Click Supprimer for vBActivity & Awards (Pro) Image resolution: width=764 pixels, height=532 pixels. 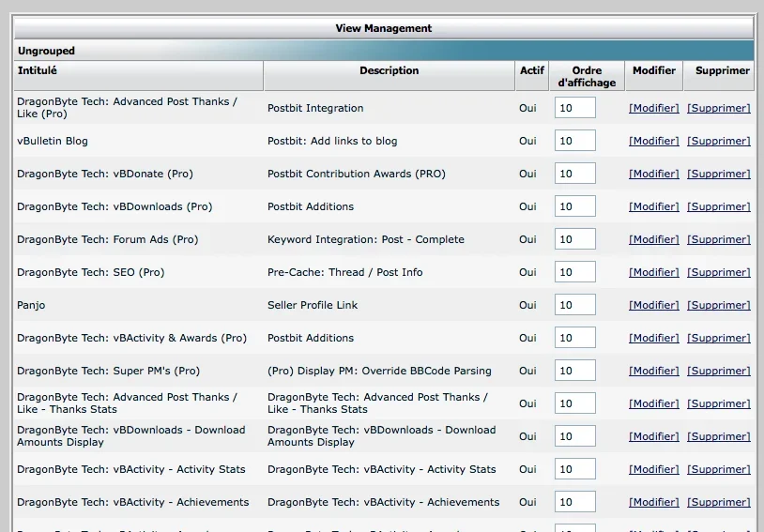[719, 338]
